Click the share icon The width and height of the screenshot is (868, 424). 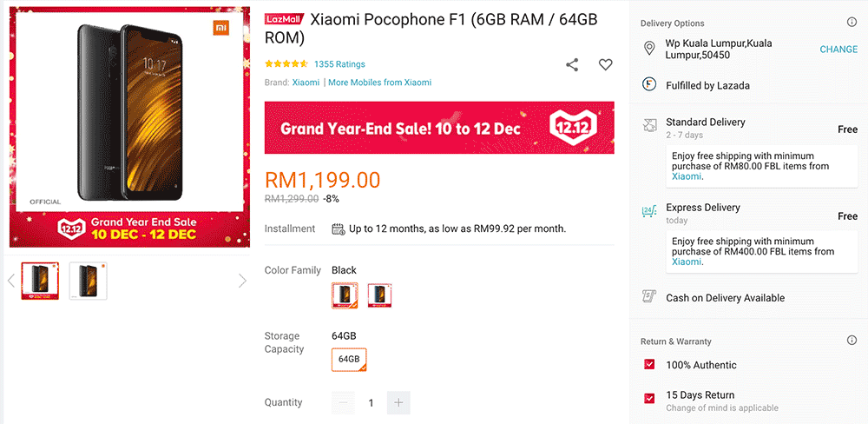(x=572, y=65)
